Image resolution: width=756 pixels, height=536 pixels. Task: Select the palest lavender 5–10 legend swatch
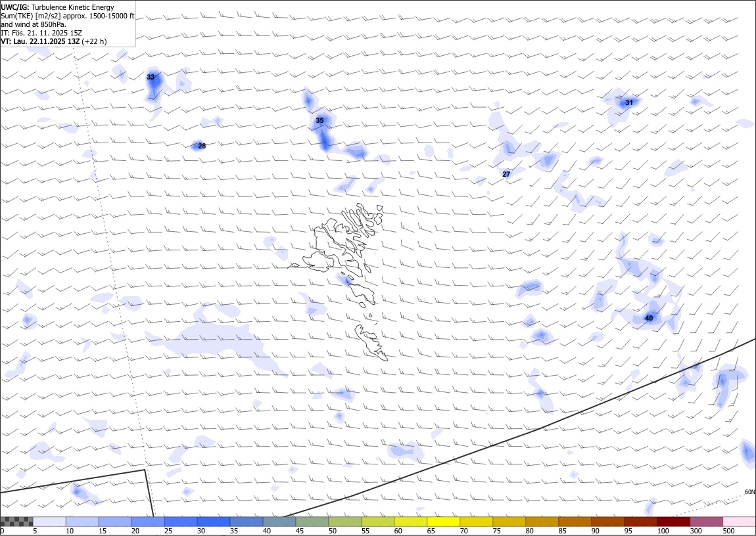pyautogui.click(x=49, y=522)
